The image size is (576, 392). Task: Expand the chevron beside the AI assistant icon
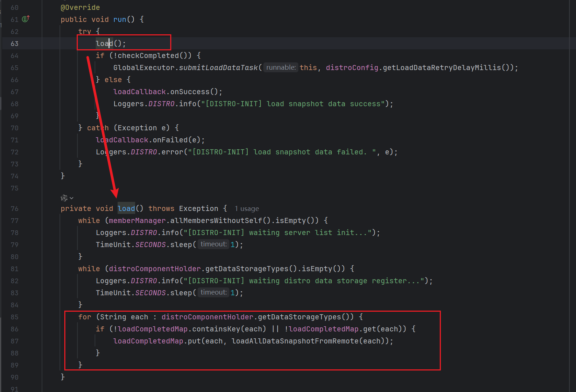click(x=72, y=198)
